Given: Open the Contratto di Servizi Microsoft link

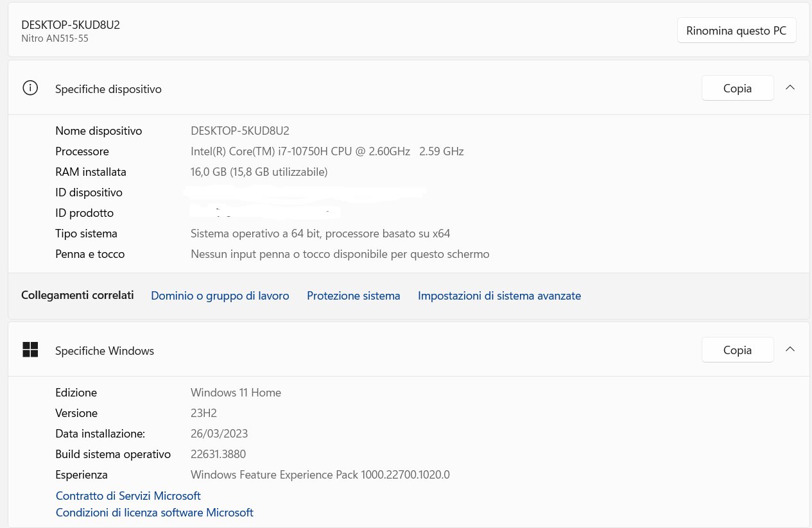Looking at the screenshot, I should tap(128, 496).
